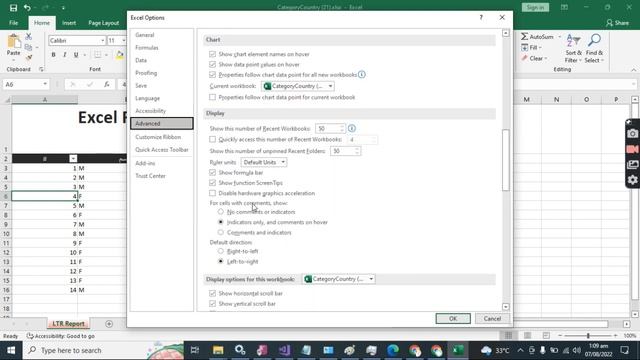
Task: Enable Quickly access this number of Recent Workbooks
Action: pos(212,140)
